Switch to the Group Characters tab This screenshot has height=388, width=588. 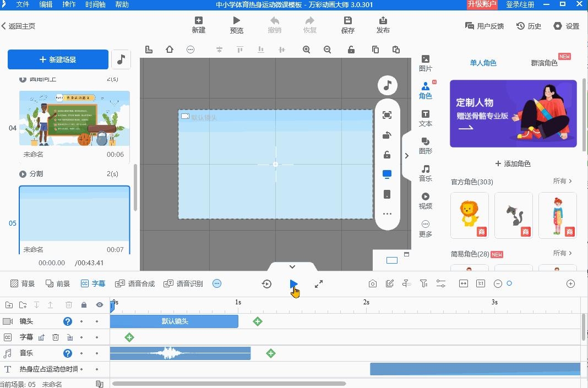[544, 63]
